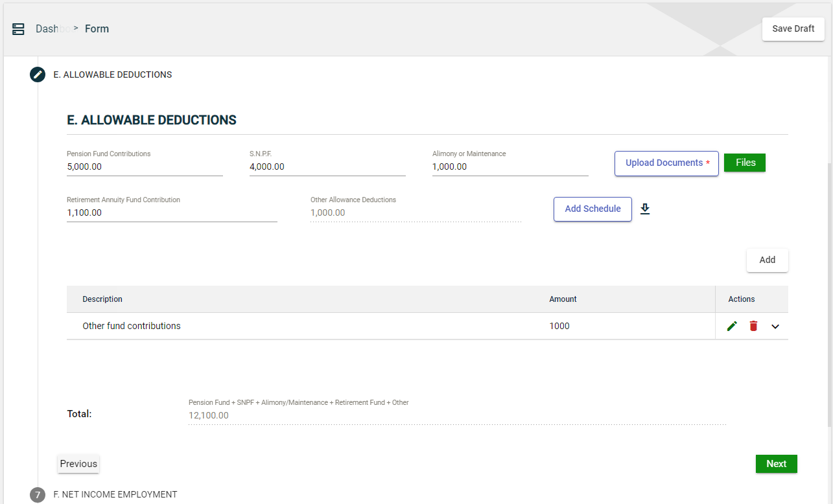
Task: Click the step 7 circle icon
Action: (38, 494)
